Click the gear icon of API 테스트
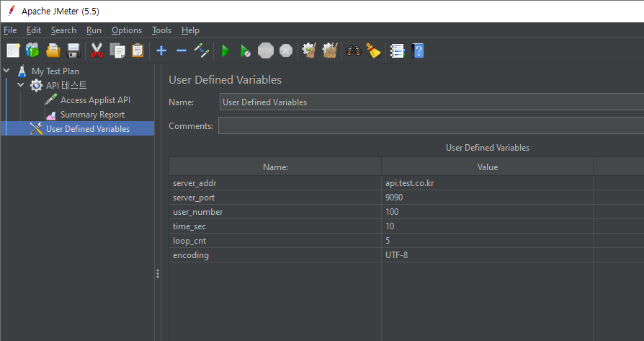The width and height of the screenshot is (644, 341). coord(36,86)
